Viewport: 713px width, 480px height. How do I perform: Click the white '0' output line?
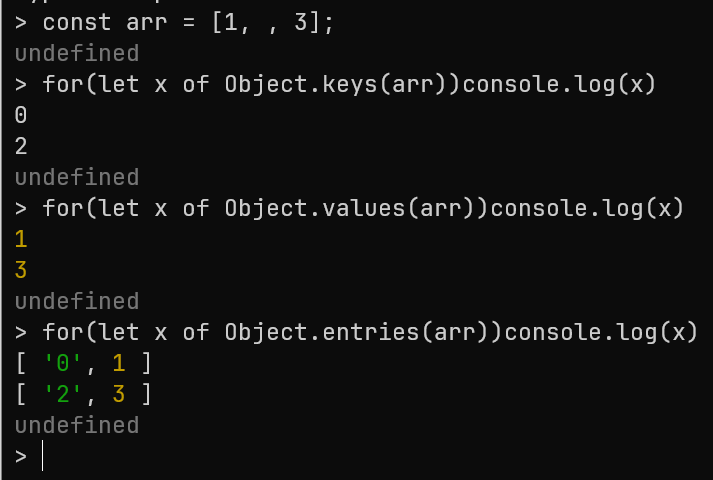point(21,116)
